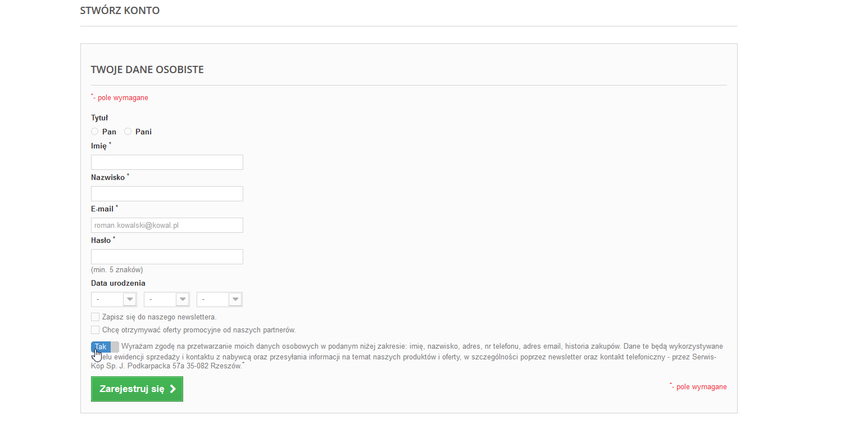Click the TWOJE DANE OSOBISTE heading
The width and height of the screenshot is (868, 446).
pos(147,70)
